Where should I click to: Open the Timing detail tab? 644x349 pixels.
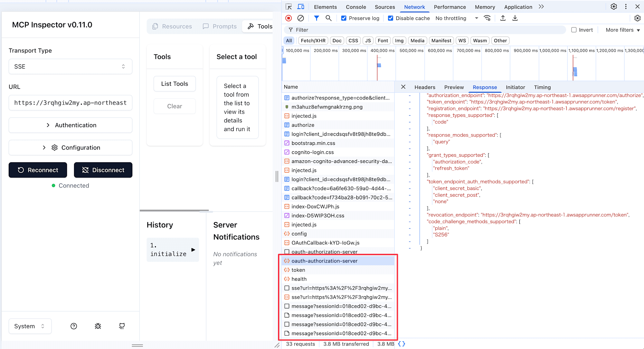[542, 87]
